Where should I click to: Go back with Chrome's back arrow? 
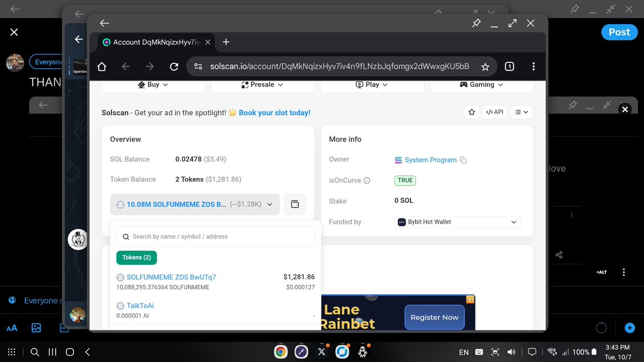126,67
